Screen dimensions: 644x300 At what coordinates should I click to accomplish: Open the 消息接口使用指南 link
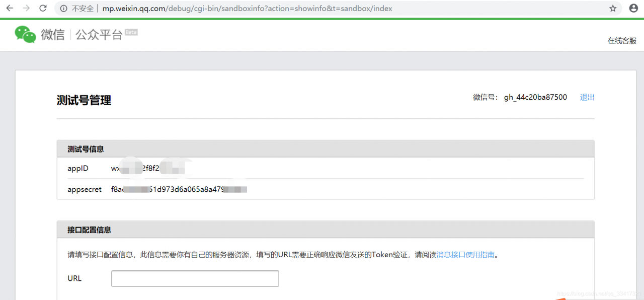coord(465,255)
